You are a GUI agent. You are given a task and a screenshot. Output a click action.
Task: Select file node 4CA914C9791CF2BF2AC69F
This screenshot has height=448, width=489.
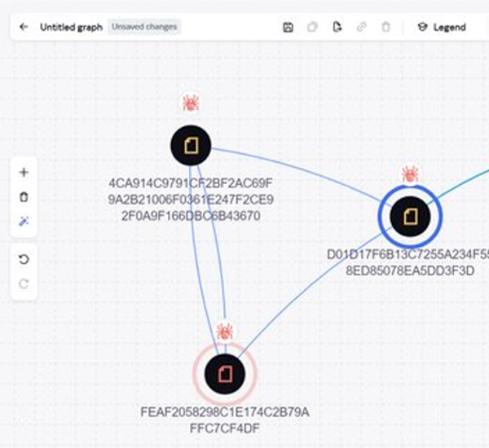pos(191,145)
